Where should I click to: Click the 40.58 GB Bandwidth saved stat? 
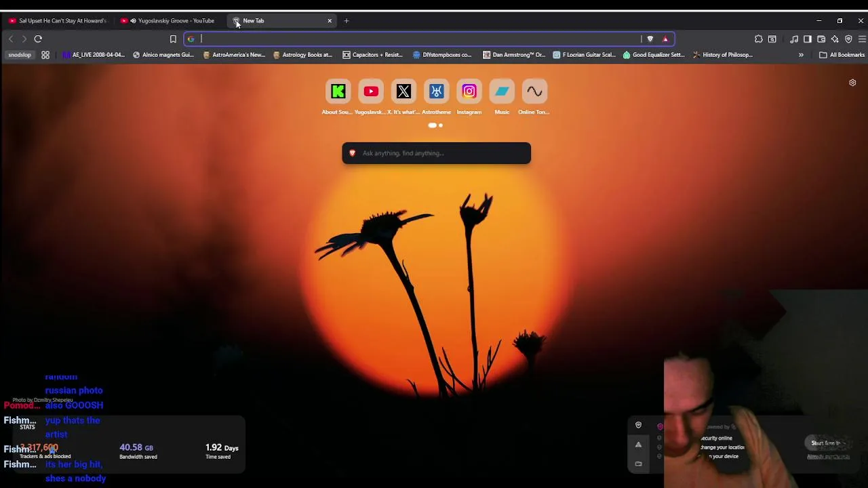138,451
